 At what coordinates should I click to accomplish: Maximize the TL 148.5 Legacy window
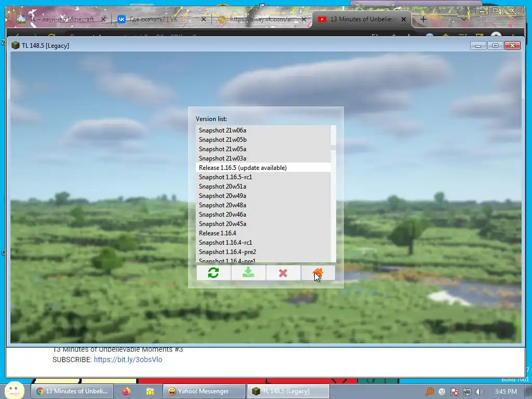point(495,46)
